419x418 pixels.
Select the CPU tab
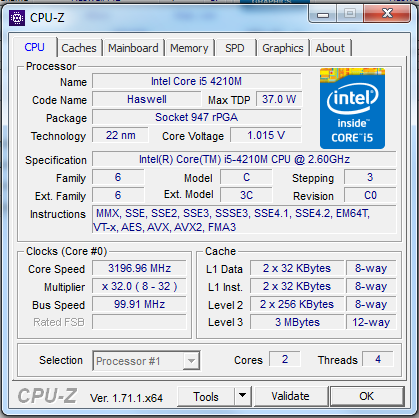click(x=35, y=47)
